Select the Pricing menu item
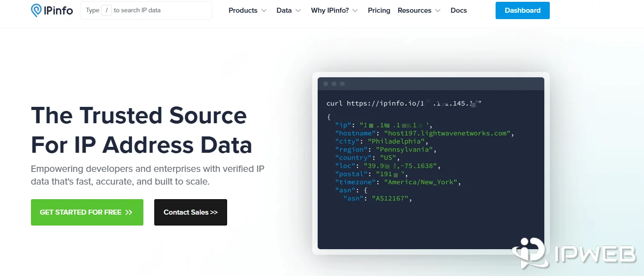 click(379, 10)
